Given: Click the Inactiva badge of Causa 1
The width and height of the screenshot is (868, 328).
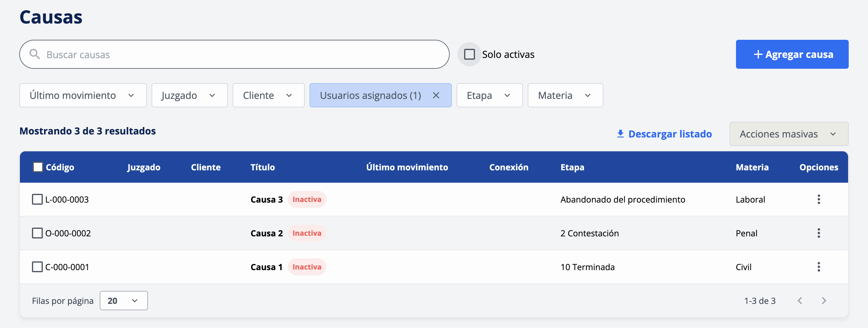Looking at the screenshot, I should [307, 266].
